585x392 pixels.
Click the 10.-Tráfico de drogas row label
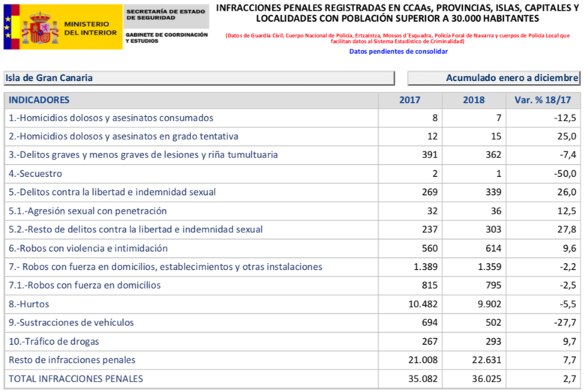click(54, 341)
